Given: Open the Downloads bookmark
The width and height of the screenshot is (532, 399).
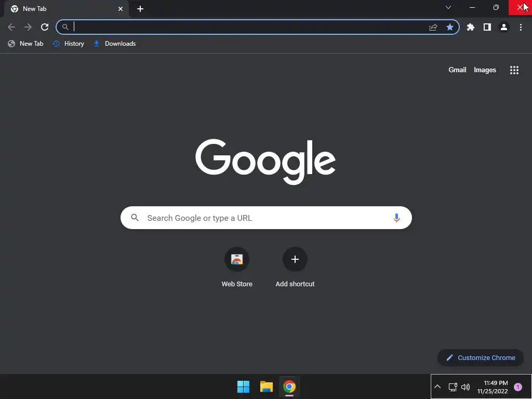Looking at the screenshot, I should pyautogui.click(x=115, y=44).
